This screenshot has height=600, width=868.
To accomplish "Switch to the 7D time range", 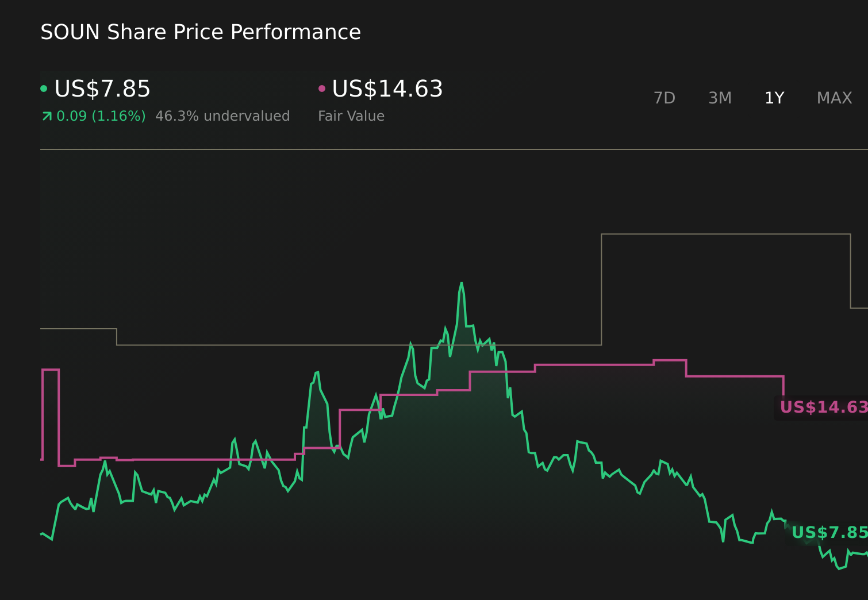I will tap(665, 98).
